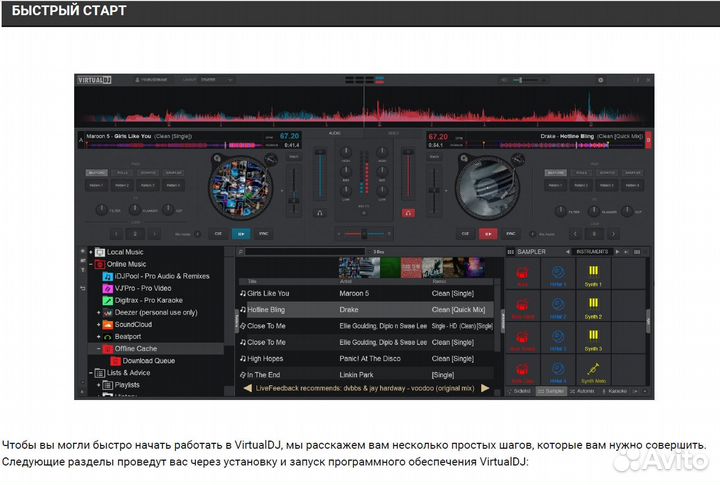Trigger the trumpet sampler pad
The image size is (720, 485).
pos(593,370)
